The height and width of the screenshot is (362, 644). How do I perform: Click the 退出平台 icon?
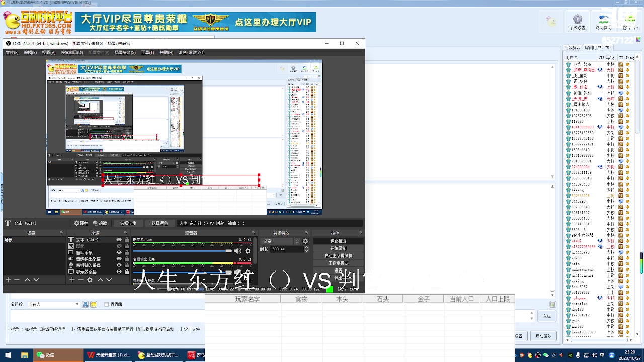[x=629, y=21]
